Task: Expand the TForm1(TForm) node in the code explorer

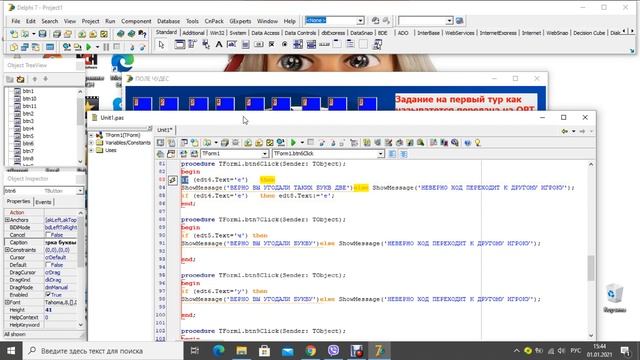Action: pos(91,135)
